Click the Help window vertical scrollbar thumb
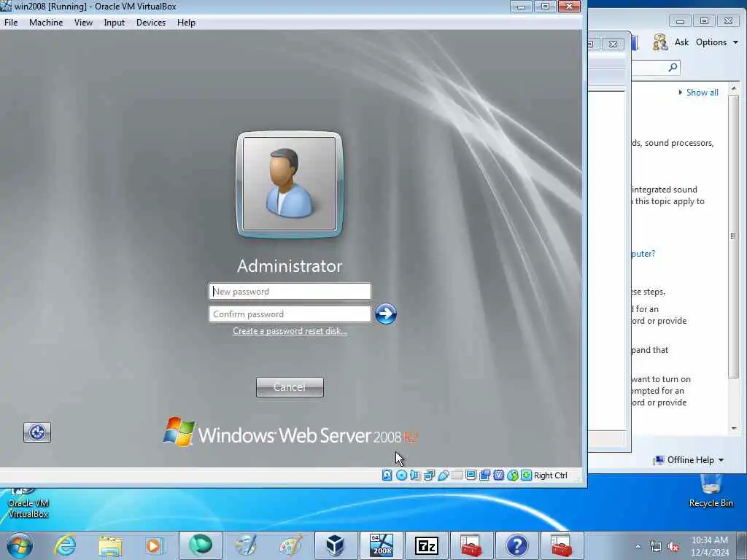 pyautogui.click(x=734, y=237)
